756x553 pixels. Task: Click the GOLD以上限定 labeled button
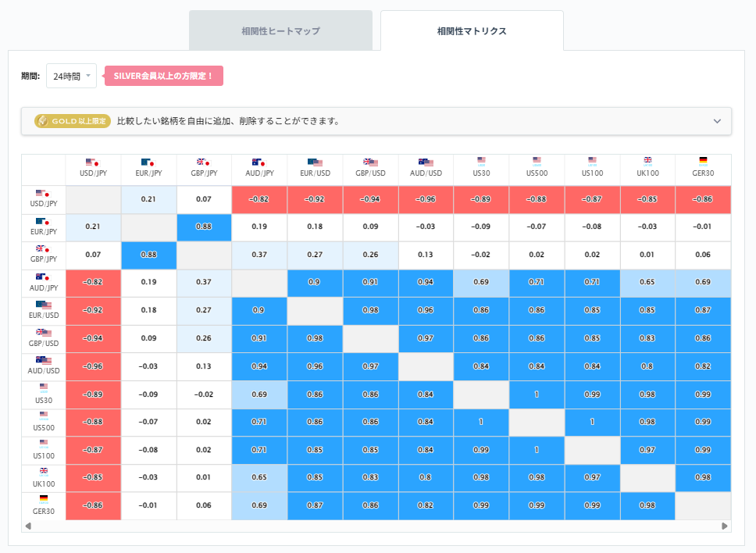(x=70, y=121)
